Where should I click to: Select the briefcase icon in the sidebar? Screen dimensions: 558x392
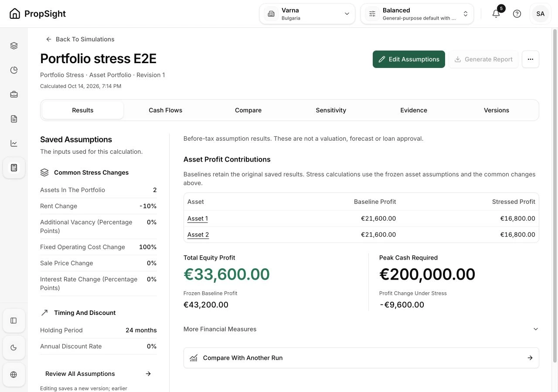pyautogui.click(x=14, y=95)
